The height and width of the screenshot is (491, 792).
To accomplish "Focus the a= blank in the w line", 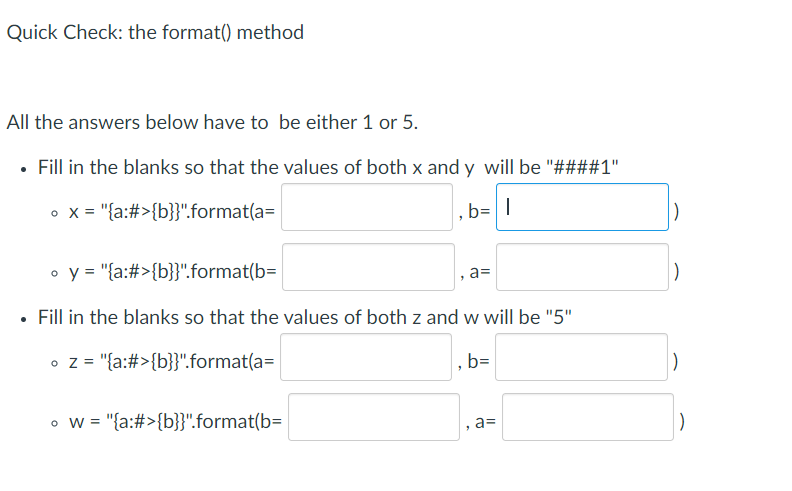I will pos(588,417).
